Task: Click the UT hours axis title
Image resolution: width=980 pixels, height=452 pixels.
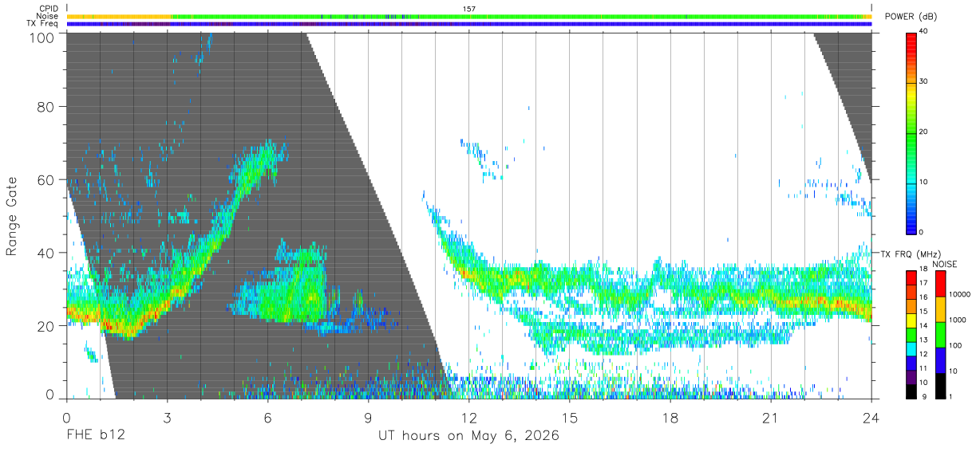Action: pos(468,436)
